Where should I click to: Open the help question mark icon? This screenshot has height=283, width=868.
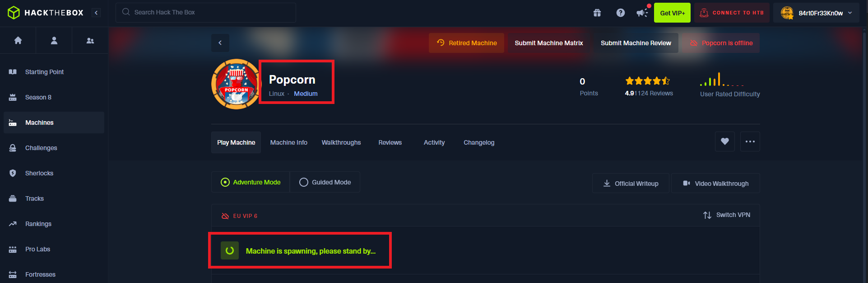point(621,13)
